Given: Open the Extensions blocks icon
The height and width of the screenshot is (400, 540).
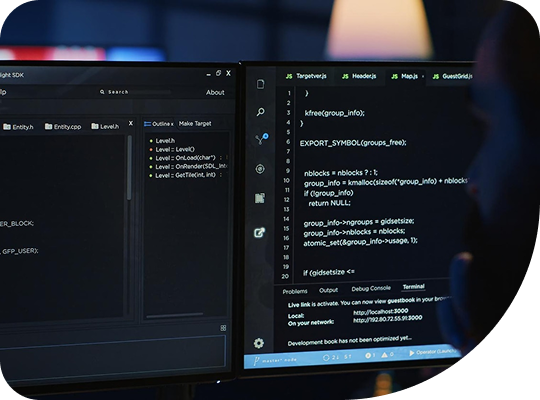Looking at the screenshot, I should [x=260, y=198].
